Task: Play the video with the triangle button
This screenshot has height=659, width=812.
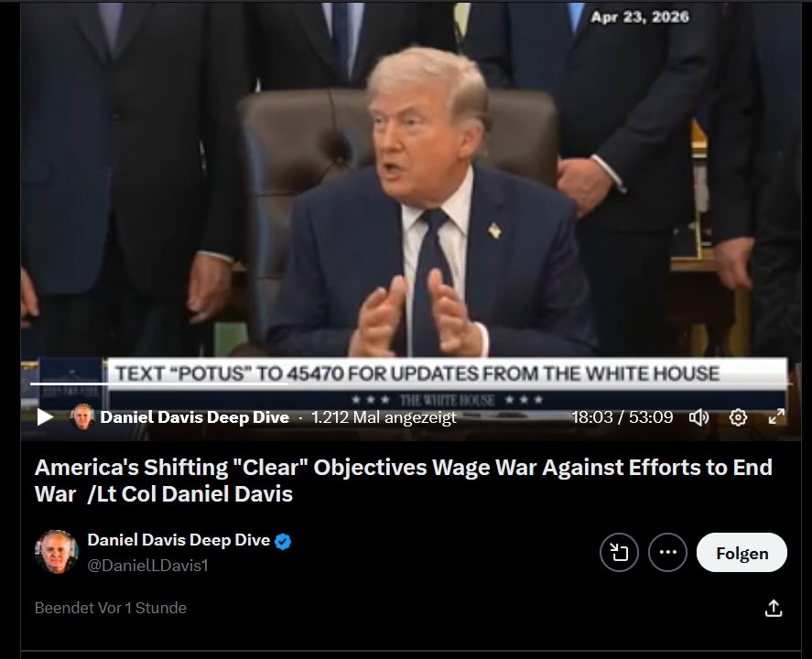Action: (45, 417)
